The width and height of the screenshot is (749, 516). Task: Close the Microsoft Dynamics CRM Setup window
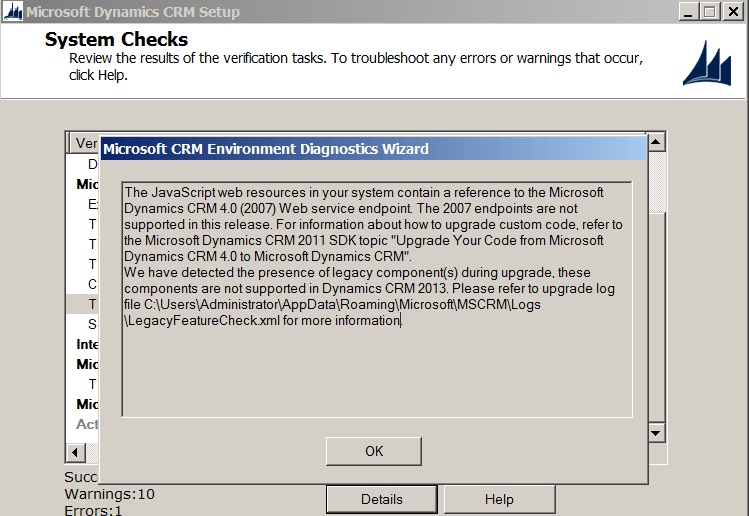733,11
